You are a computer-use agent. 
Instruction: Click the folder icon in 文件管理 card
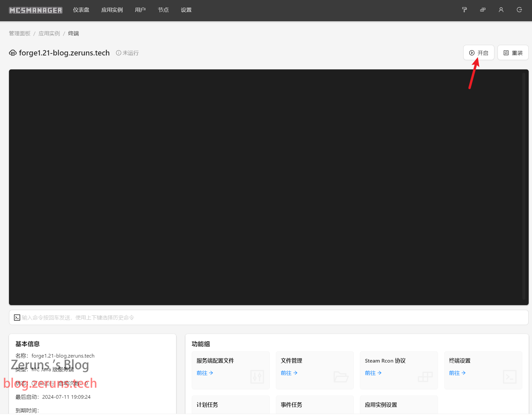pos(341,377)
